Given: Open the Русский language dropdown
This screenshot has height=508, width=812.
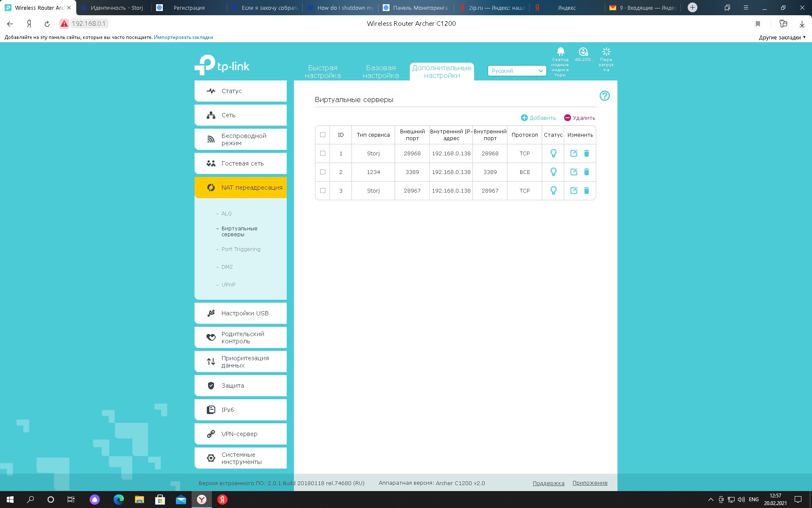Looking at the screenshot, I should click(517, 71).
